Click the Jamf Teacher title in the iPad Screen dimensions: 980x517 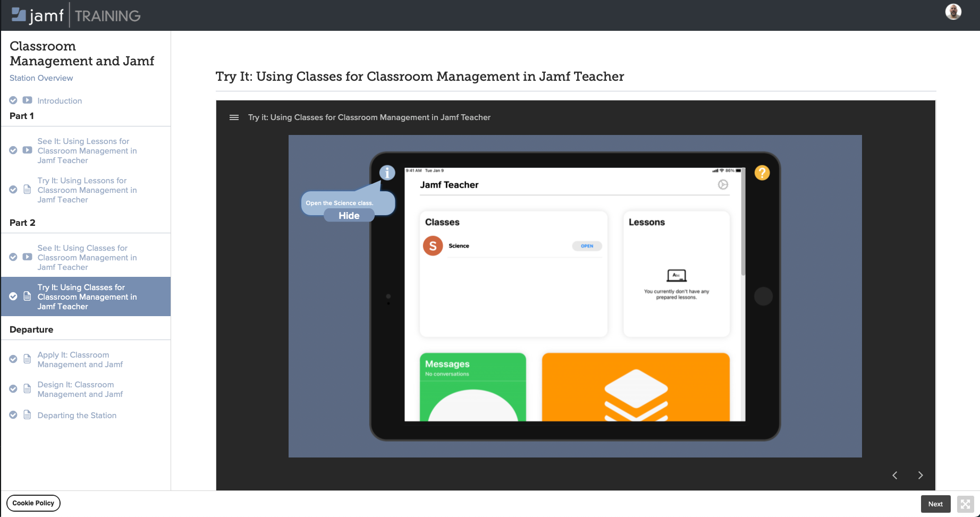click(449, 184)
